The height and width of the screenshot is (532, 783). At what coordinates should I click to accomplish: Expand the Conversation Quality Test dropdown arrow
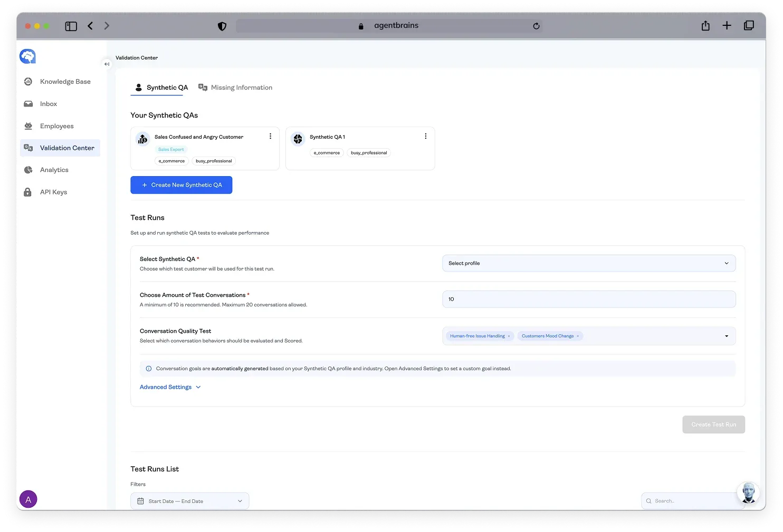coord(727,336)
